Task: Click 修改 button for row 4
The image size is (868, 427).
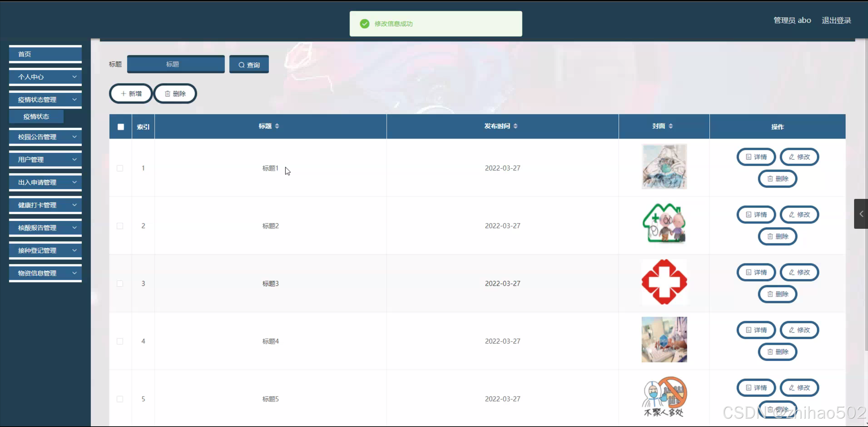Action: (x=799, y=330)
